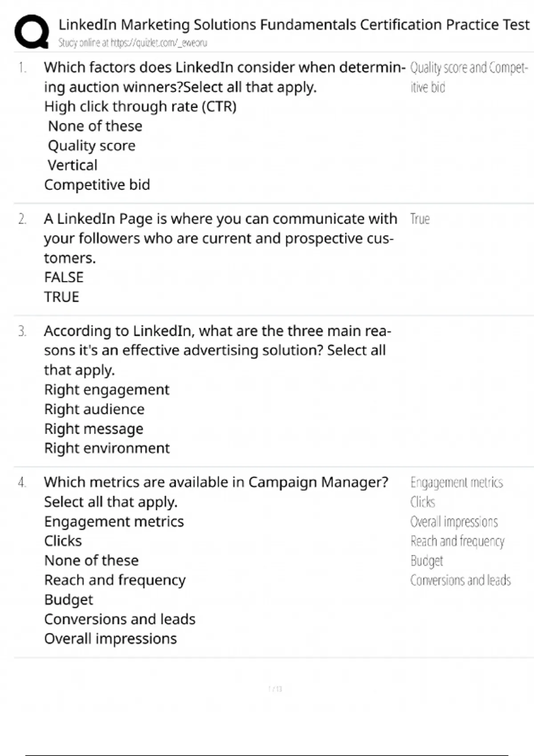The image size is (534, 756).
Task: Select the 'Right environment' option
Action: [x=107, y=448]
